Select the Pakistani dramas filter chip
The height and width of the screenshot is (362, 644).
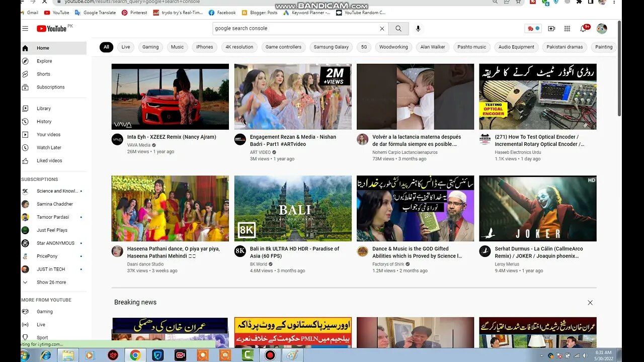pos(565,47)
